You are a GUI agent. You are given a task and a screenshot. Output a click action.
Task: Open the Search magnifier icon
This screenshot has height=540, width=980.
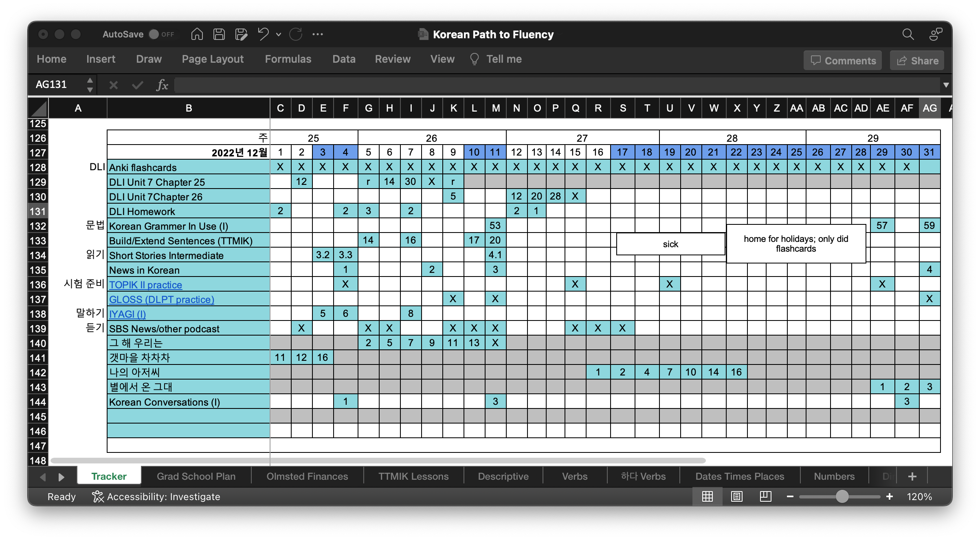coord(908,34)
